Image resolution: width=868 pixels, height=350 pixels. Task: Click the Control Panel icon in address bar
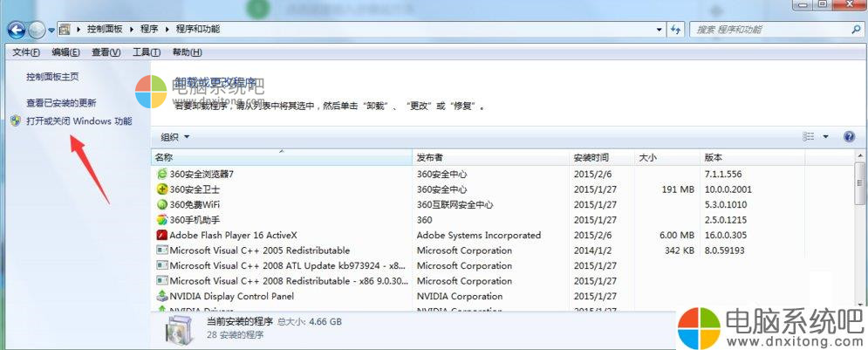tap(65, 29)
